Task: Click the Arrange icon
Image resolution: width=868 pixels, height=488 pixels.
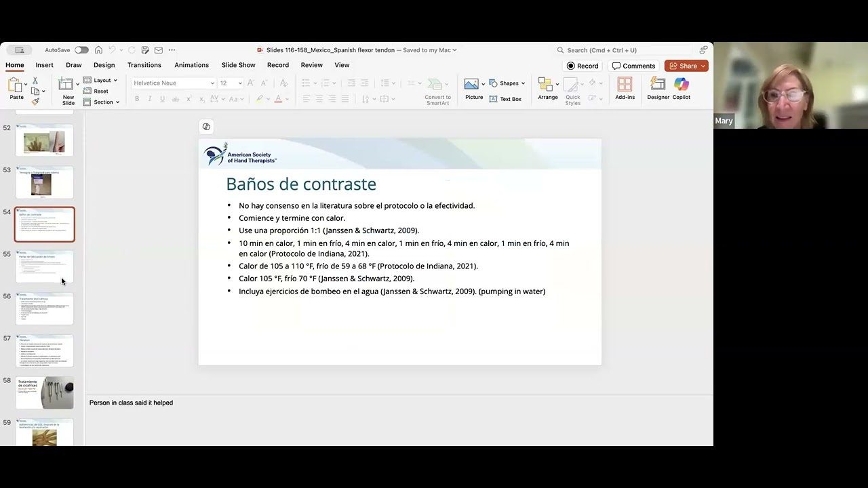Action: tap(545, 84)
